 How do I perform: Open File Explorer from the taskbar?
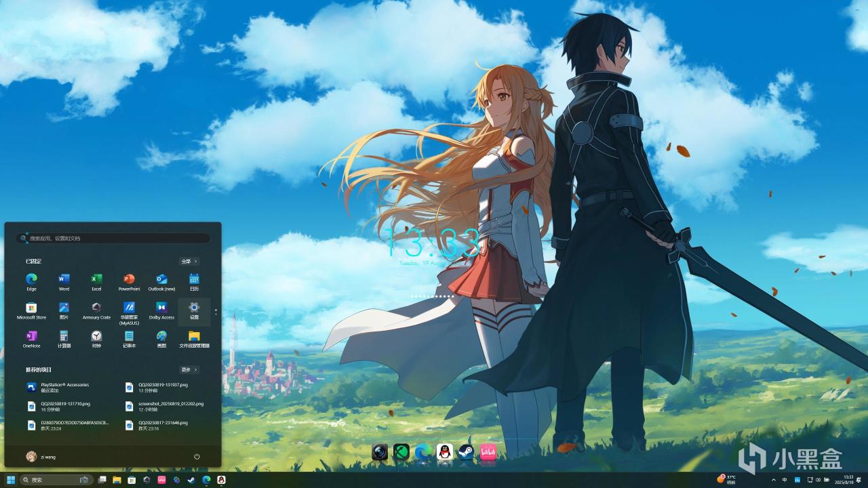(117, 480)
